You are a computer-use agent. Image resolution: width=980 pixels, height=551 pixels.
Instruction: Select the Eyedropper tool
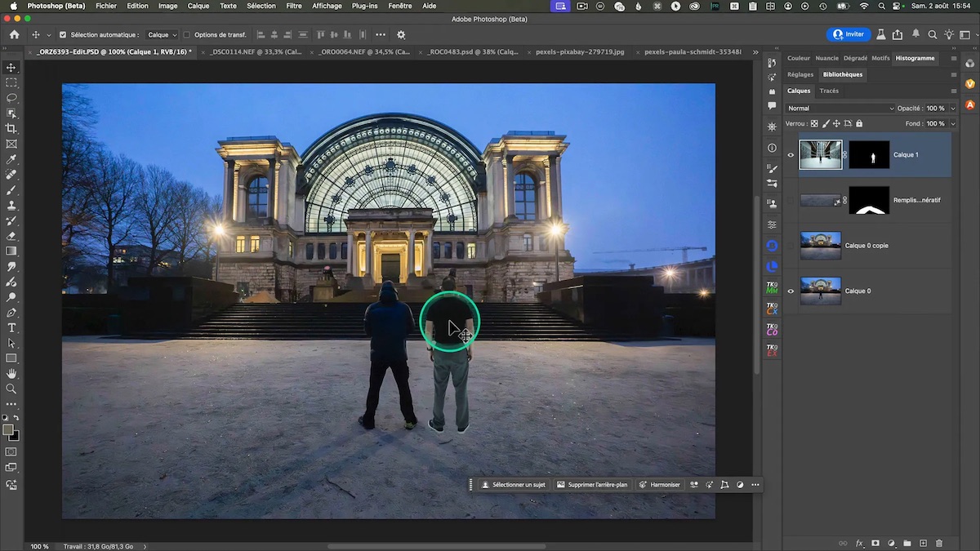click(x=11, y=159)
